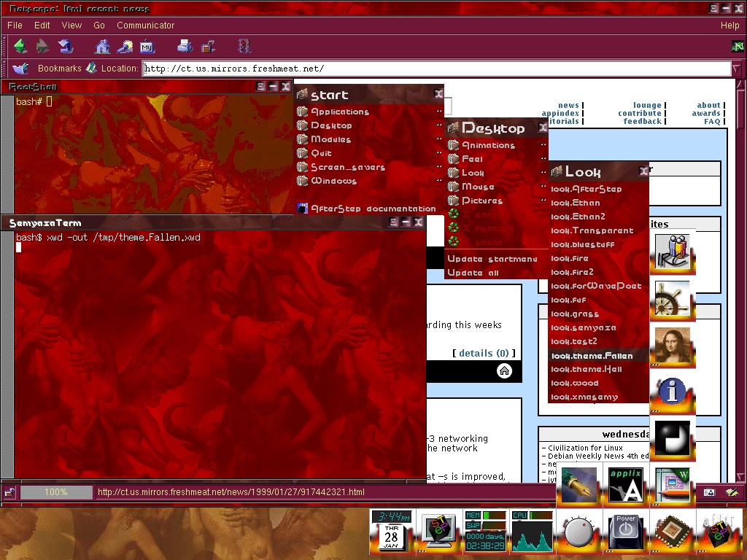Image resolution: width=747 pixels, height=560 pixels.
Task: Click the Print icon in the toolbar
Action: coord(185,46)
